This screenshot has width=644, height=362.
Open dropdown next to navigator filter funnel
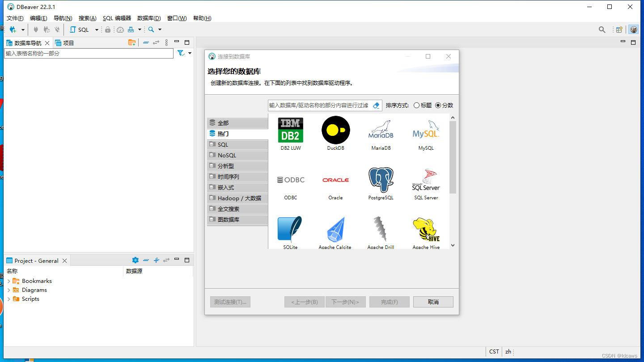click(x=190, y=53)
